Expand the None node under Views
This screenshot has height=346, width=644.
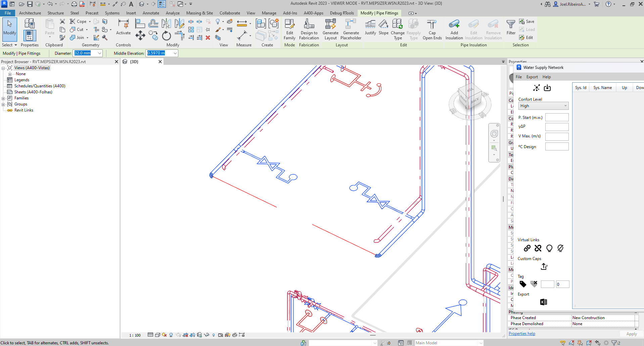(x=10, y=74)
